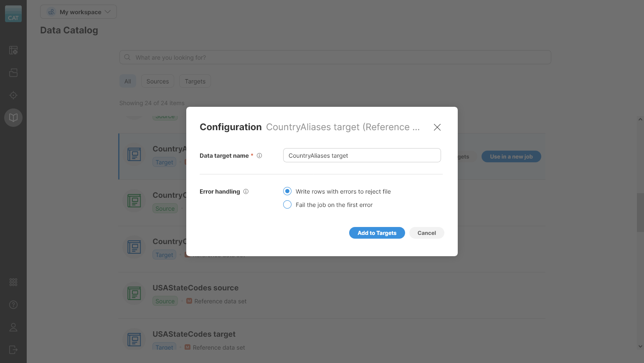Open the user profile icon in sidebar
This screenshot has width=644, height=363.
pyautogui.click(x=13, y=327)
